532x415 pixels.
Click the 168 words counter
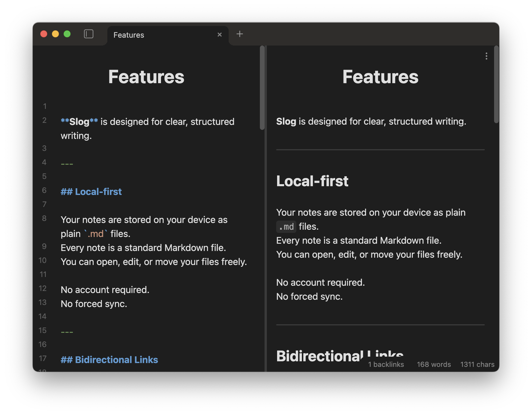tap(433, 364)
